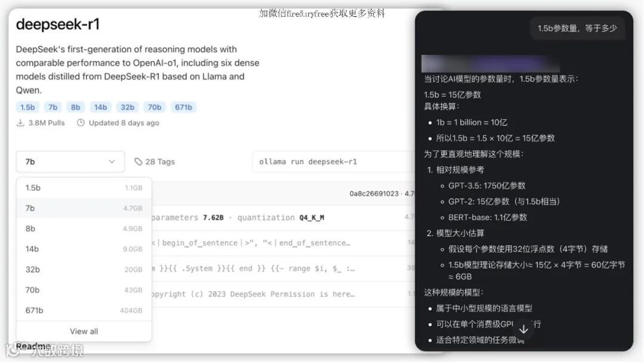
Task: Open the 28 Tags link
Action: coord(155,162)
